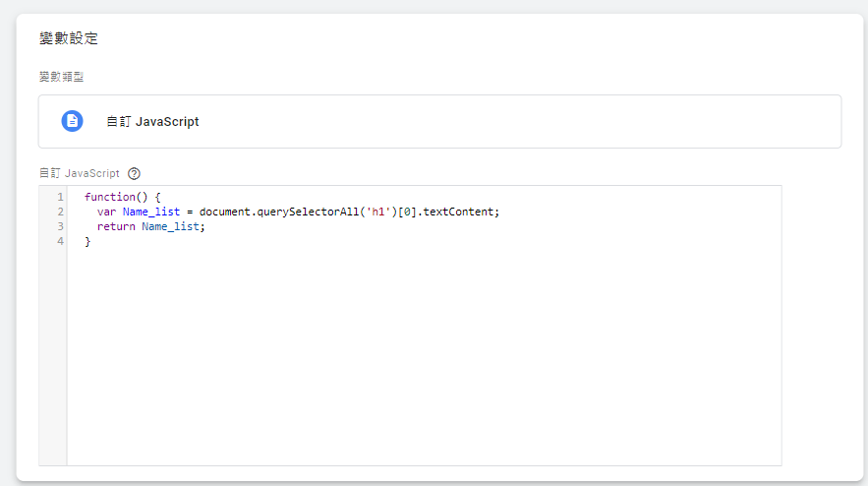Place cursor on the function keyword
This screenshot has width=868, height=486.
(109, 197)
